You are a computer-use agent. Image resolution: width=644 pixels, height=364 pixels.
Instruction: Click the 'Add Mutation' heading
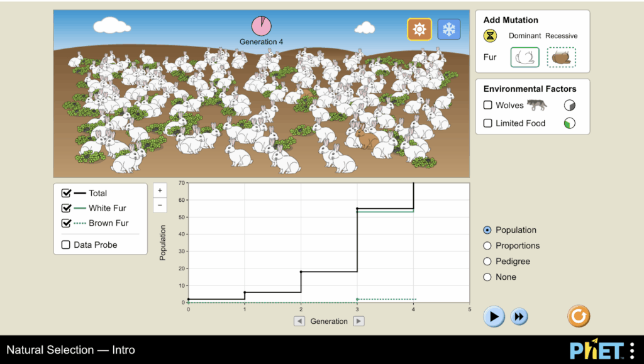coord(511,20)
